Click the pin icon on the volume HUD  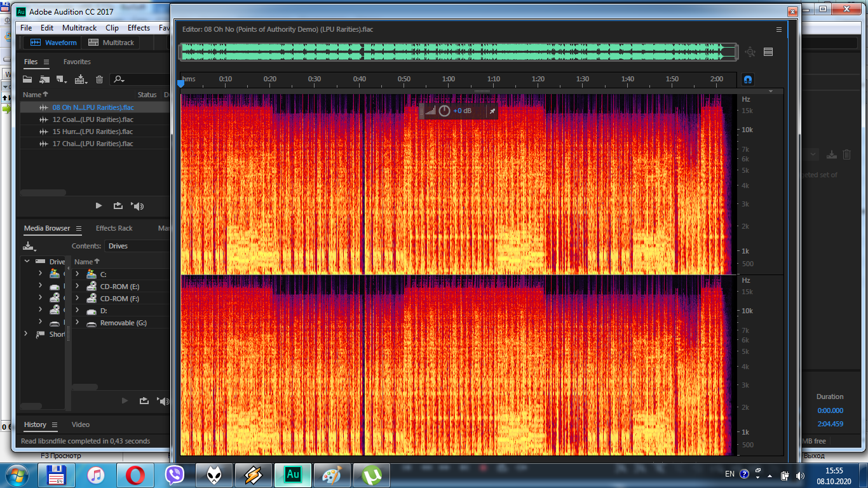point(491,111)
